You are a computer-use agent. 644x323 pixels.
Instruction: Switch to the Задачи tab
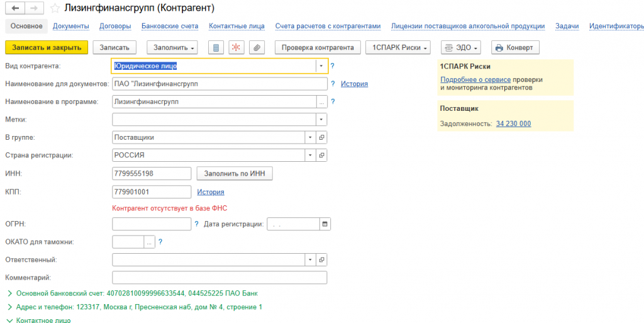[567, 26]
